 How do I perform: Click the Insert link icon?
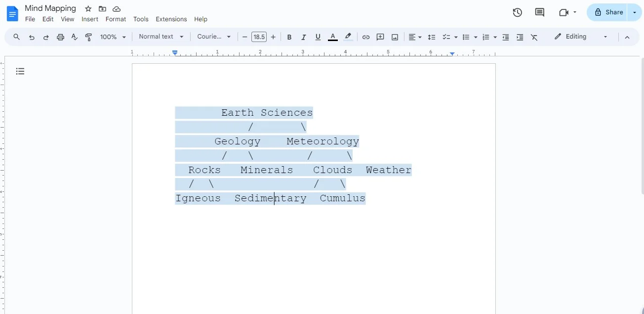pos(366,37)
